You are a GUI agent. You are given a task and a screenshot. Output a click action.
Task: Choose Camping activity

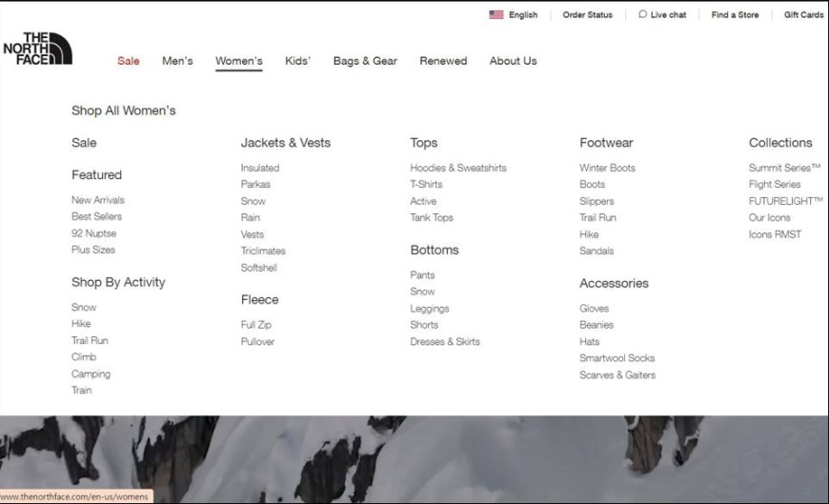pos(91,373)
